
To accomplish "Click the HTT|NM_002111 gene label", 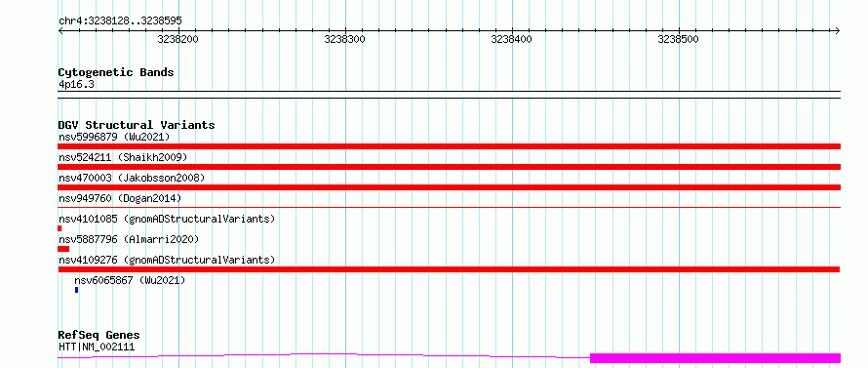I will click(97, 348).
